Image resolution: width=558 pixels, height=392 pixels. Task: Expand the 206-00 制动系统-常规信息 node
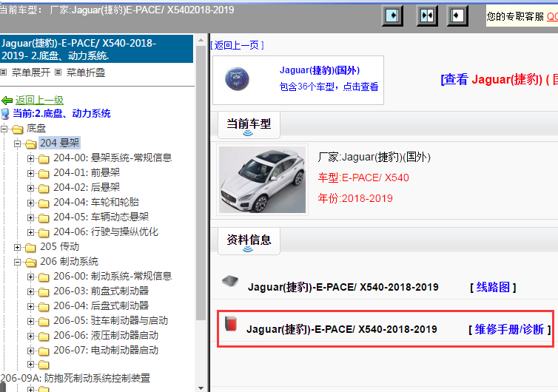tap(30, 277)
